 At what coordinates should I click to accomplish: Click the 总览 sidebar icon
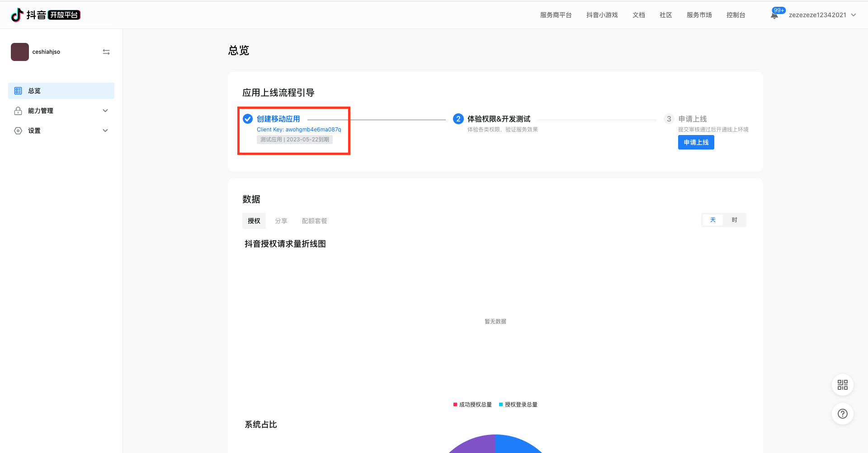(x=18, y=91)
